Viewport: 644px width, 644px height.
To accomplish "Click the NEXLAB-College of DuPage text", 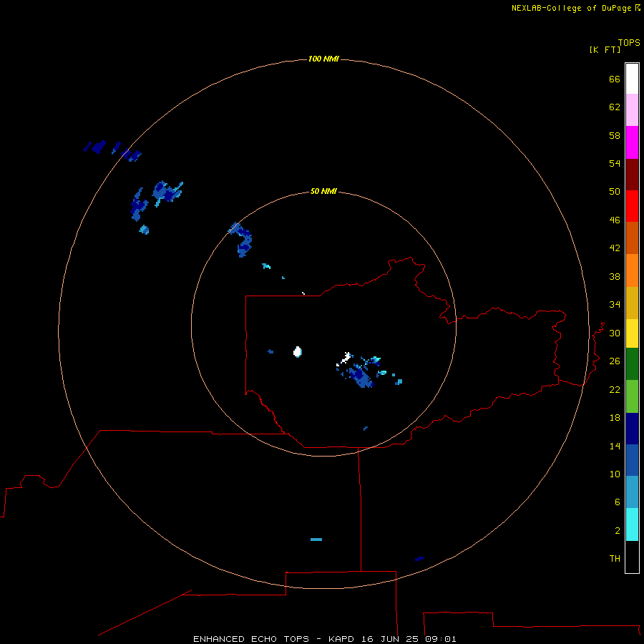I will [572, 8].
